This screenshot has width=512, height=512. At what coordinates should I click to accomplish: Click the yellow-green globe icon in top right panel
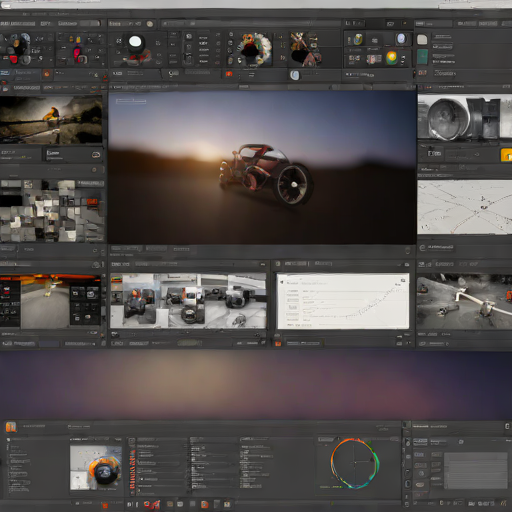392,57
